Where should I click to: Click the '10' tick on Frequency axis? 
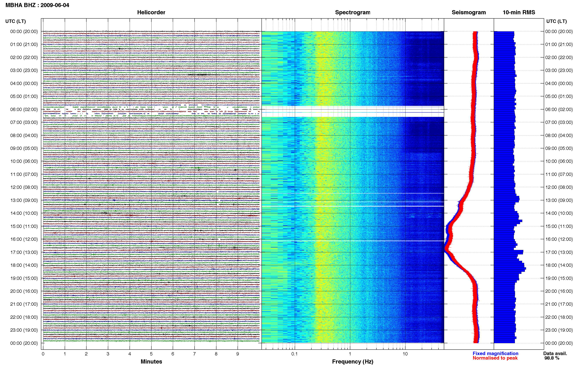(x=405, y=354)
